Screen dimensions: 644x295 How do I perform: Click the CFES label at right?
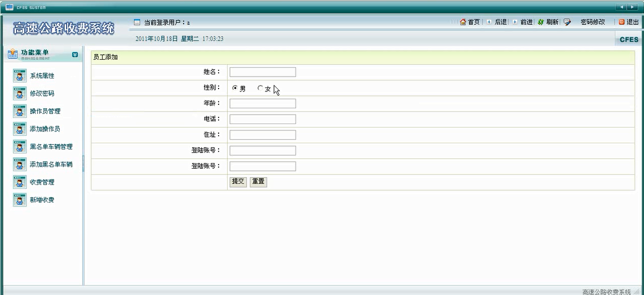[x=629, y=40]
